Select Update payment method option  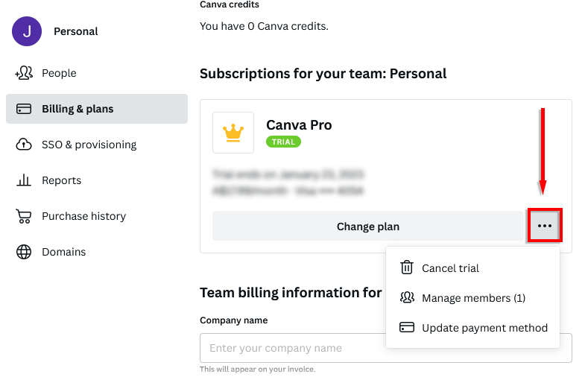click(x=484, y=328)
